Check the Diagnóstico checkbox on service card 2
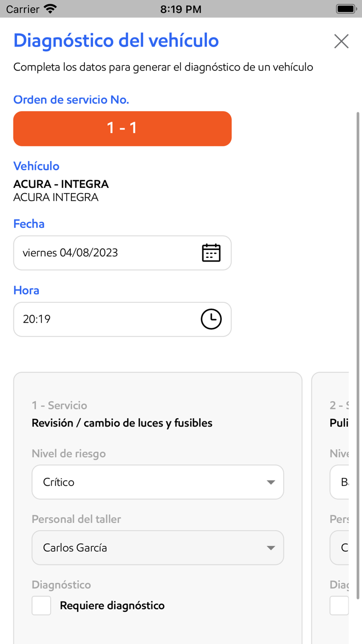Screen dimensions: 362x644 click(x=339, y=605)
